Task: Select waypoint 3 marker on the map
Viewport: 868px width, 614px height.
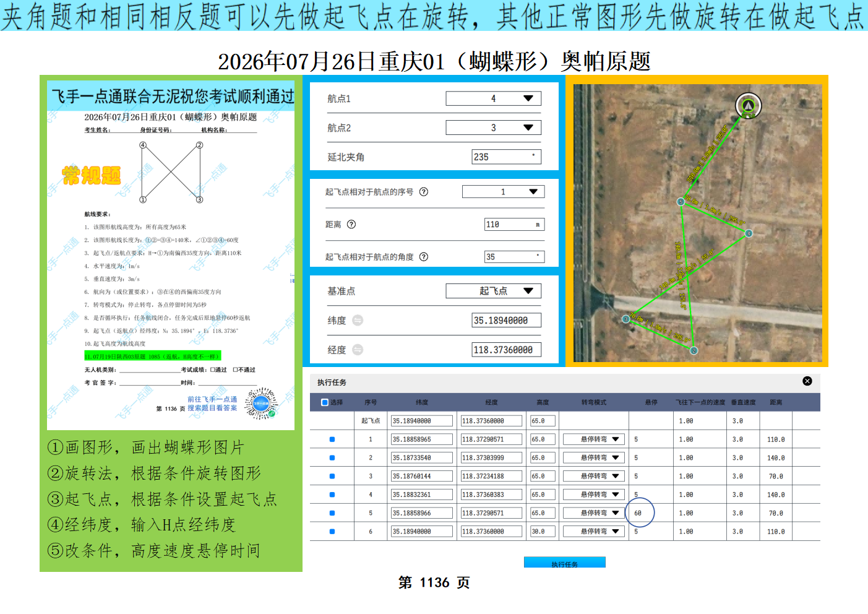Action: pyautogui.click(x=625, y=319)
